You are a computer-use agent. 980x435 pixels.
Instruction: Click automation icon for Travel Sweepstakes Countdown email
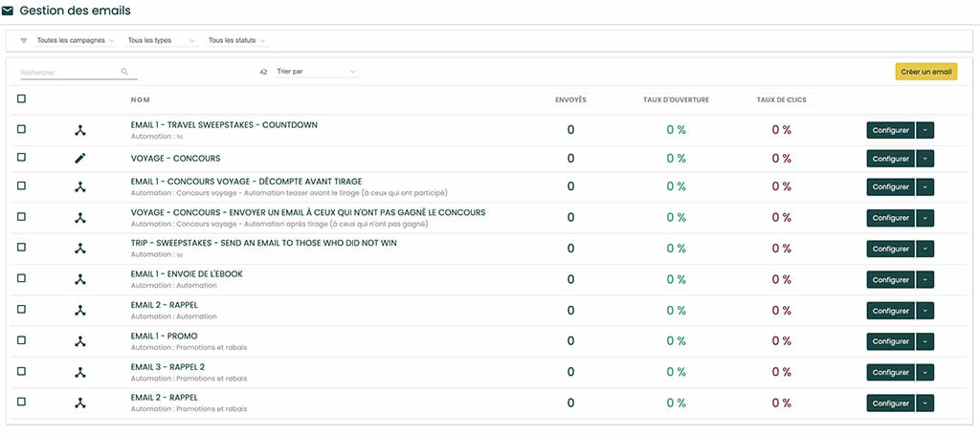tap(80, 130)
